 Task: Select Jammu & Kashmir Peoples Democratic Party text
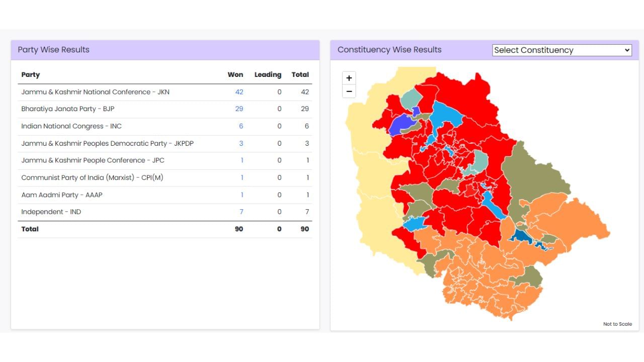[x=107, y=143]
